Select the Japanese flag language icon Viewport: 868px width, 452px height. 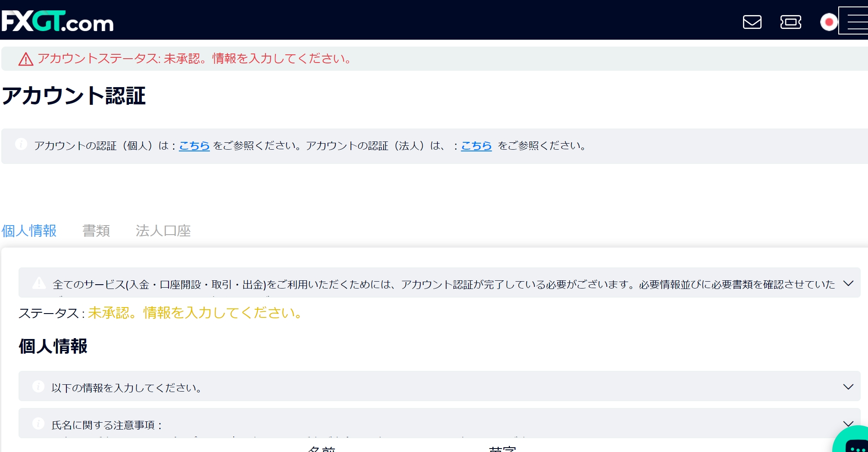click(830, 22)
